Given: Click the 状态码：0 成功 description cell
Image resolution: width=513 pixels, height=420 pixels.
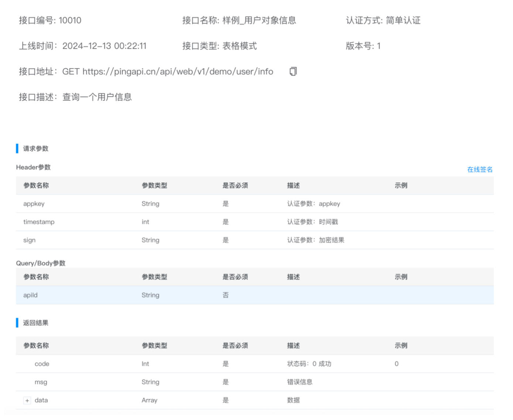Looking at the screenshot, I should (309, 364).
